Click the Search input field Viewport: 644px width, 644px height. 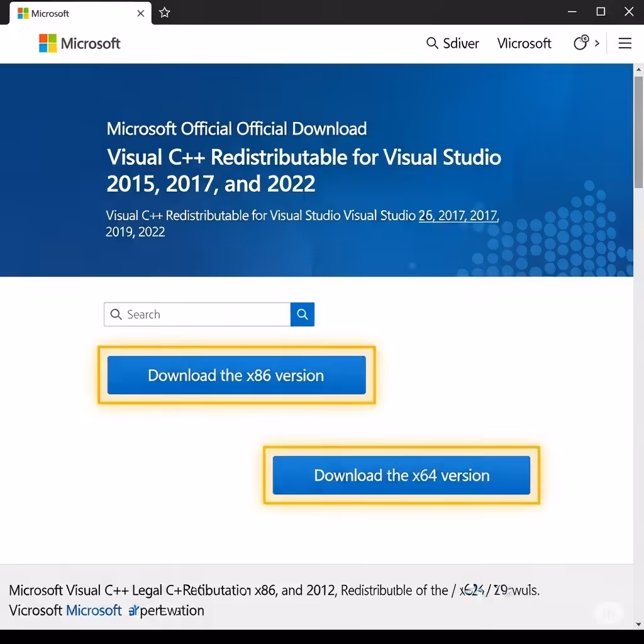click(x=197, y=314)
